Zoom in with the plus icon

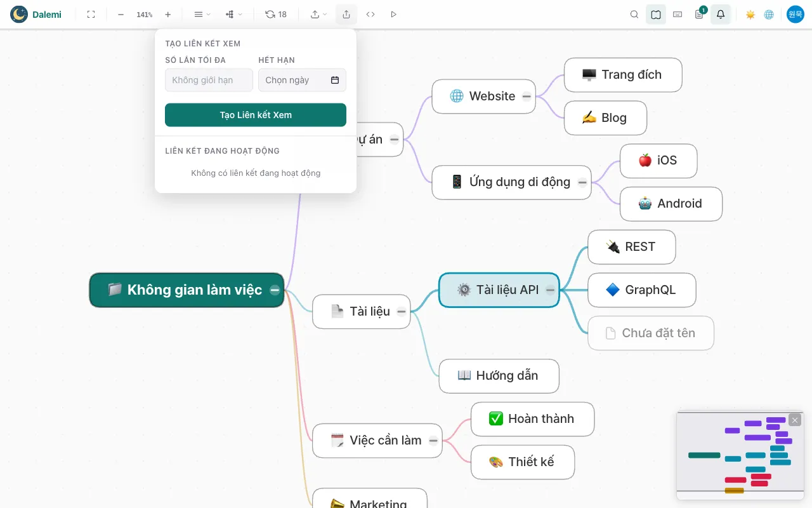(x=167, y=14)
